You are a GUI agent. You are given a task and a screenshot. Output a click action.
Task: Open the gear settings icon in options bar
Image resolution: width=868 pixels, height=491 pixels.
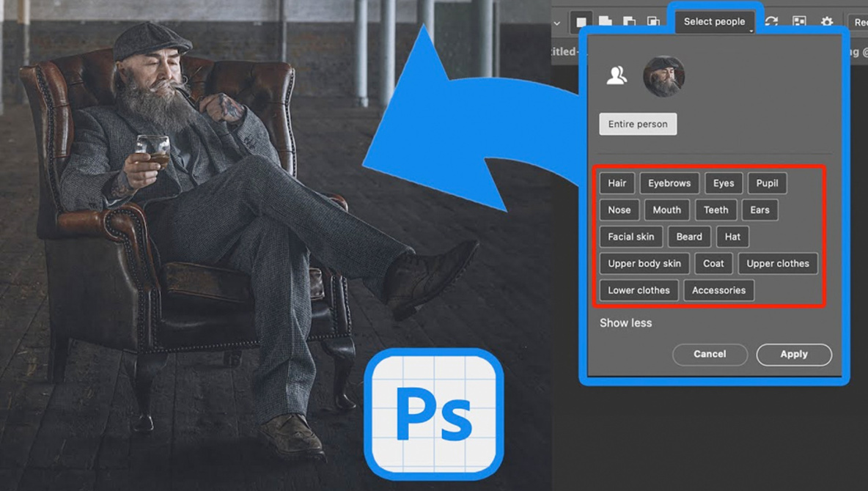[x=826, y=21]
